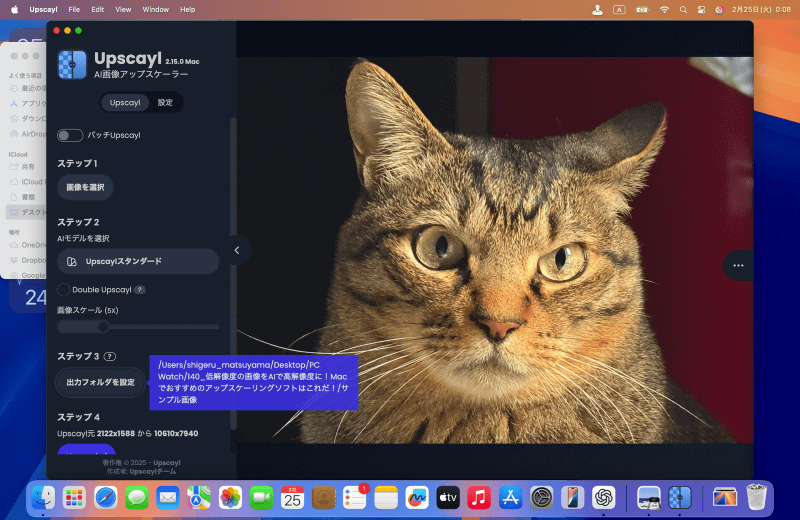Image resolution: width=800 pixels, height=520 pixels.
Task: Open the File menu
Action: coord(74,9)
